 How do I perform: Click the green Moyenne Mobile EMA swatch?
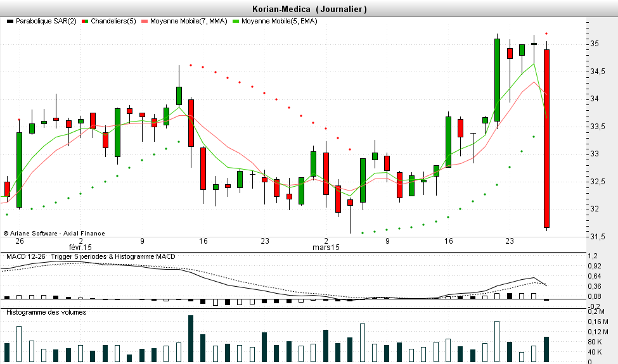point(236,22)
